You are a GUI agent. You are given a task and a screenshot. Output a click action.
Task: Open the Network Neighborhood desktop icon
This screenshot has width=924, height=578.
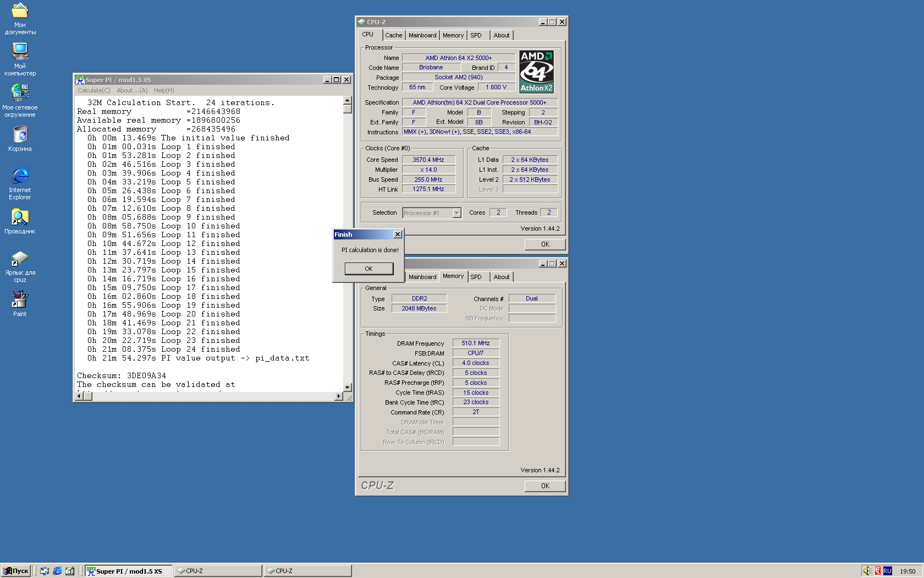(x=20, y=100)
